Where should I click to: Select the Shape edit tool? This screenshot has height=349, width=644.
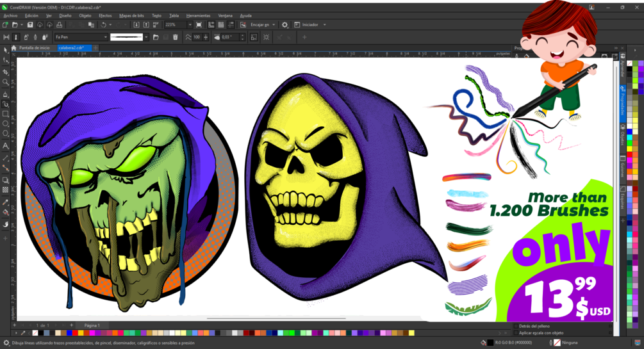[5, 60]
